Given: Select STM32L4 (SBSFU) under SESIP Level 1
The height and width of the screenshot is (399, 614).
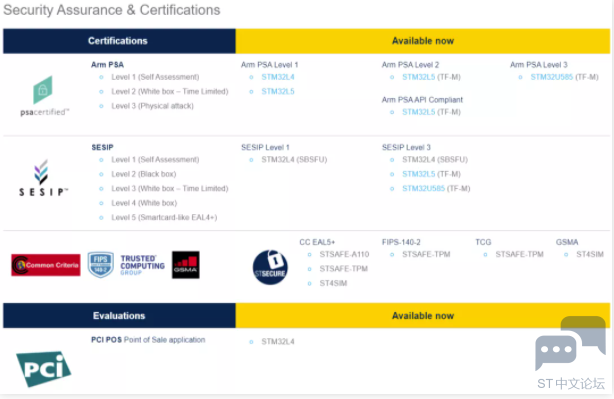Looking at the screenshot, I should click(x=294, y=160).
